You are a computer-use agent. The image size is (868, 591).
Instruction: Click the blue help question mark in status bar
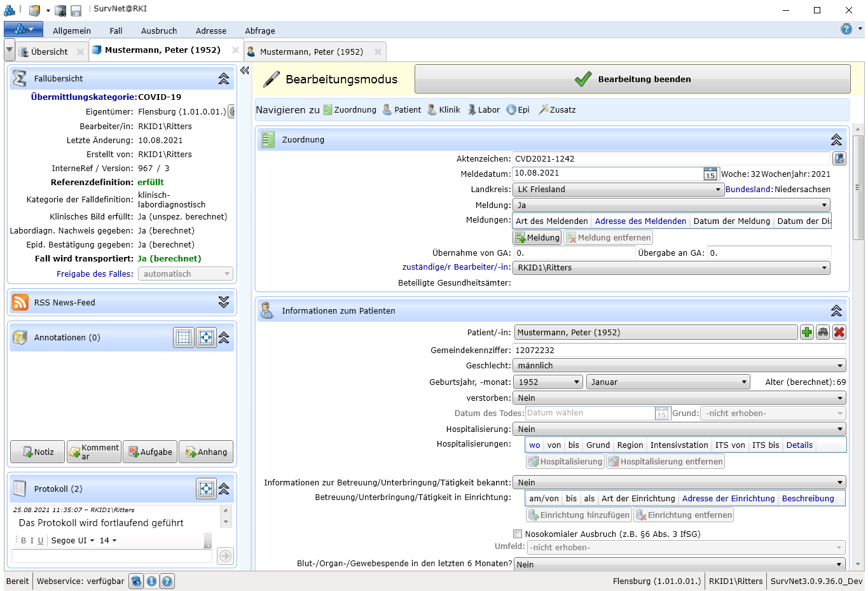pyautogui.click(x=167, y=581)
